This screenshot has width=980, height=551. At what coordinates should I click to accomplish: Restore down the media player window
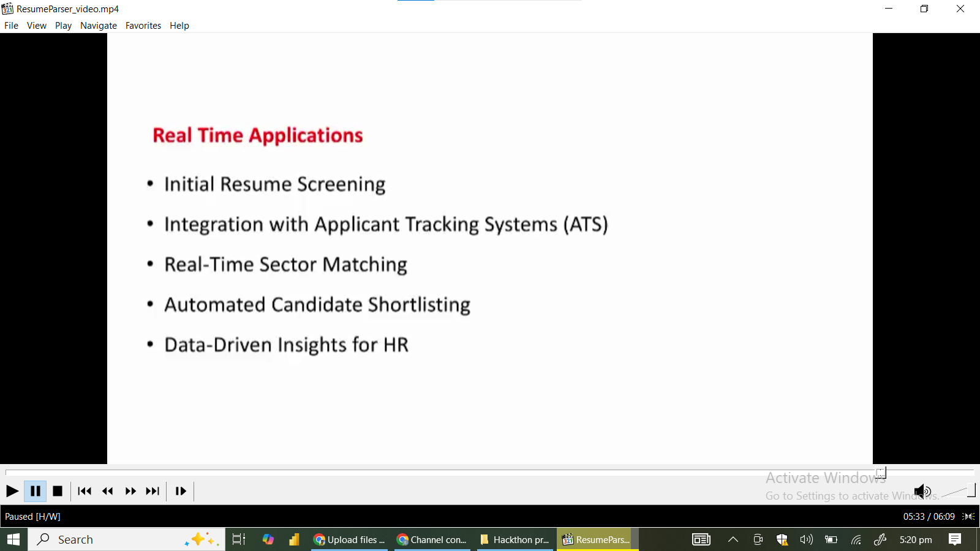pyautogui.click(x=924, y=9)
